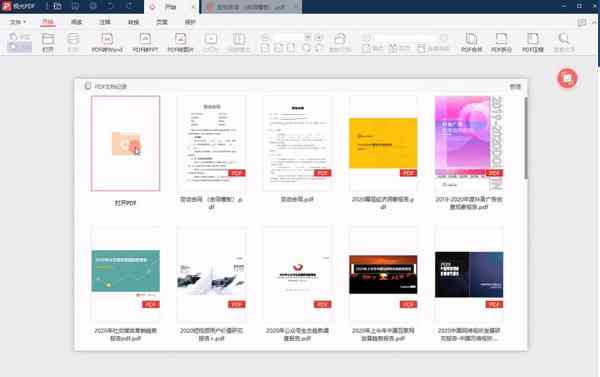Click the recent files panel scrollbar
600x377 pixels.
526,138
